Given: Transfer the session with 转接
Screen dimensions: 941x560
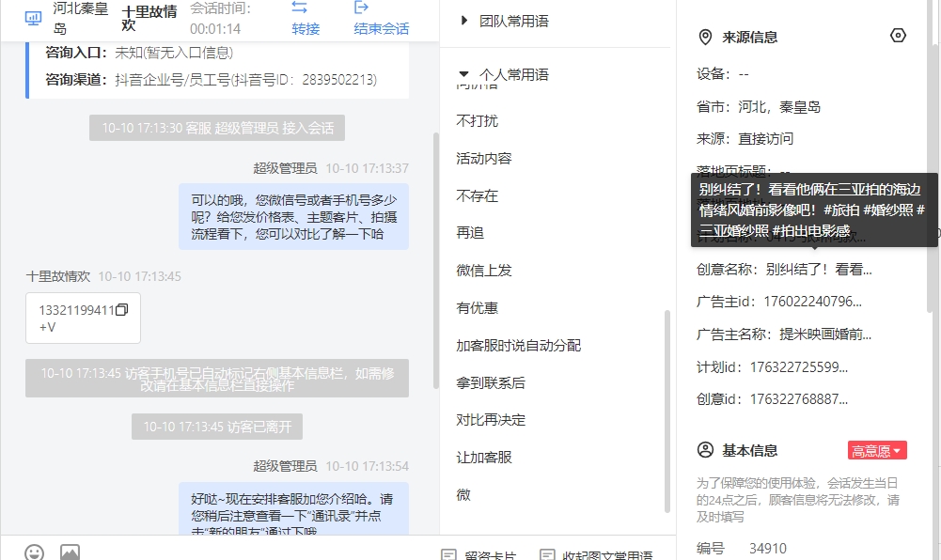Looking at the screenshot, I should (305, 18).
